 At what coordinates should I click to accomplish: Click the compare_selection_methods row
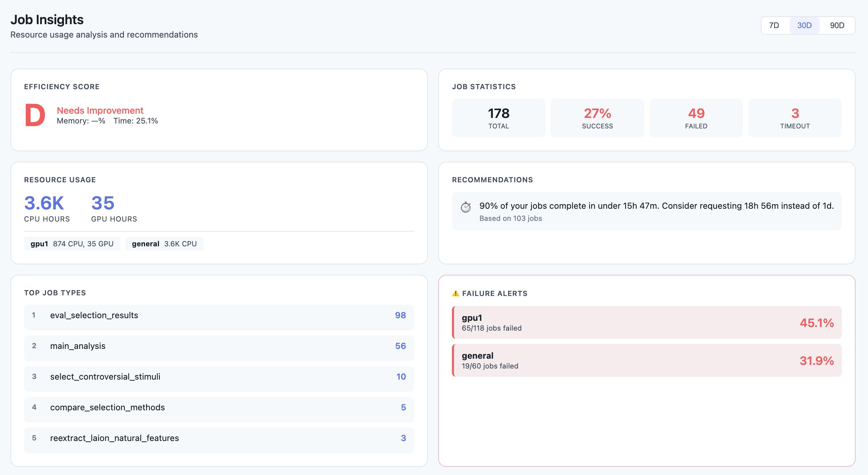point(219,407)
